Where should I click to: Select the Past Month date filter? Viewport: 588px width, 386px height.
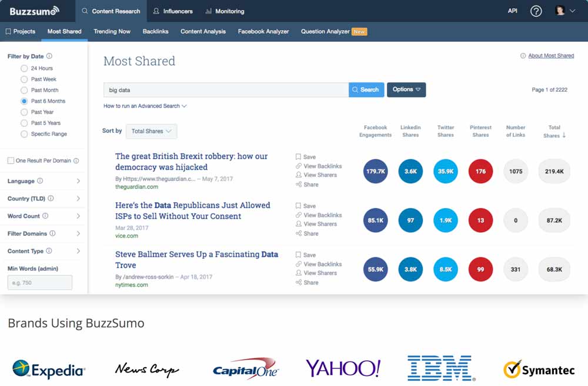click(24, 90)
